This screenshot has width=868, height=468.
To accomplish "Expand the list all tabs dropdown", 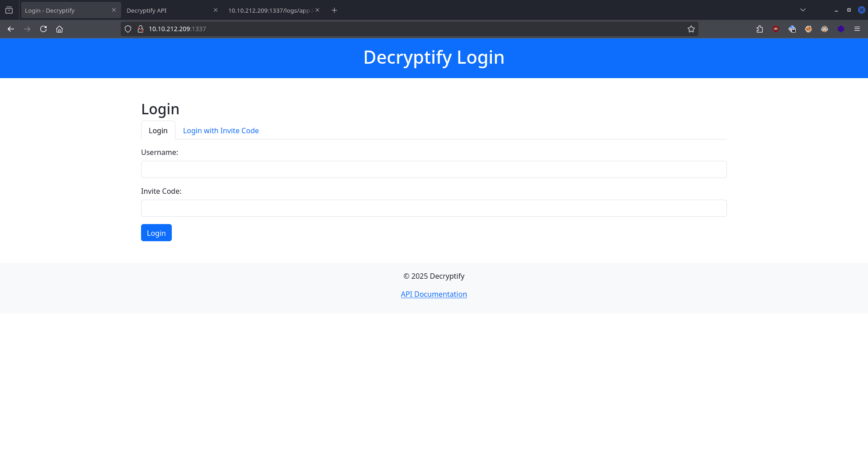I will [x=802, y=10].
